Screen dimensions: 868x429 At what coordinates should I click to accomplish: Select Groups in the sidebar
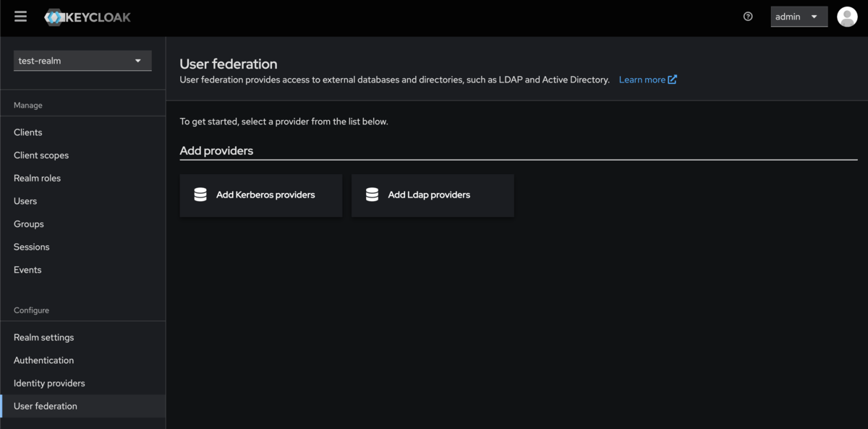click(82, 224)
